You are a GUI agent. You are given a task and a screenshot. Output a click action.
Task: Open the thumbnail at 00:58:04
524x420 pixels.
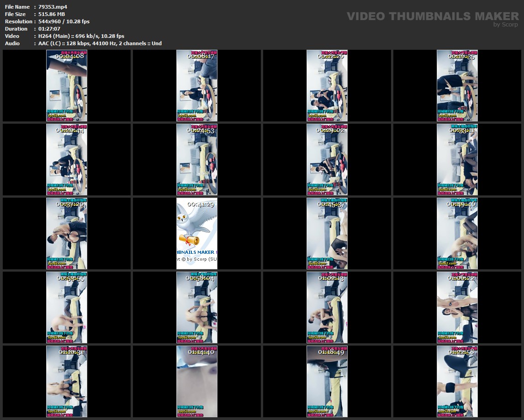197,307
